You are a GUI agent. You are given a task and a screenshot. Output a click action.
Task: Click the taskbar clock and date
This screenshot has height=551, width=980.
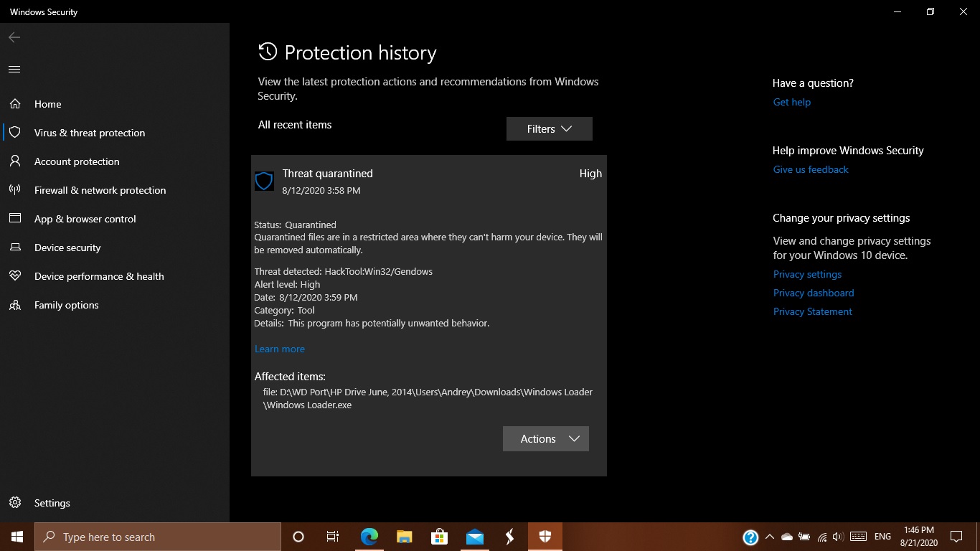pos(919,537)
